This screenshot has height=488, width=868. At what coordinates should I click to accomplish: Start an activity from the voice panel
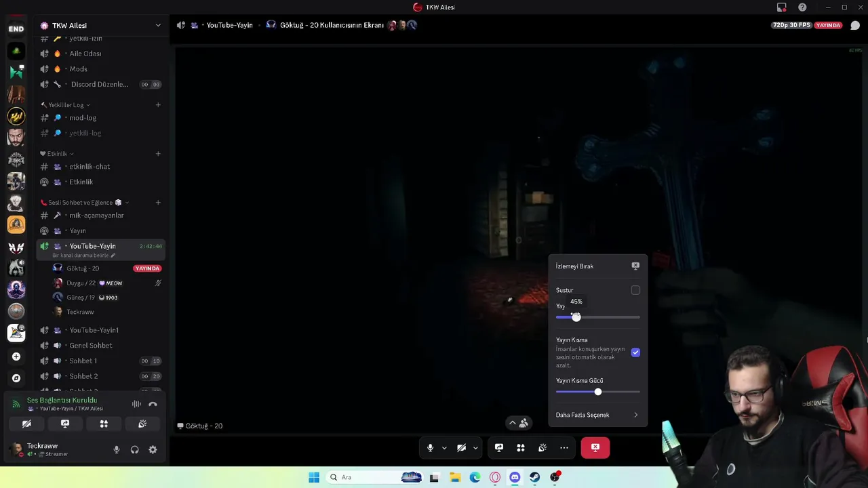(104, 424)
